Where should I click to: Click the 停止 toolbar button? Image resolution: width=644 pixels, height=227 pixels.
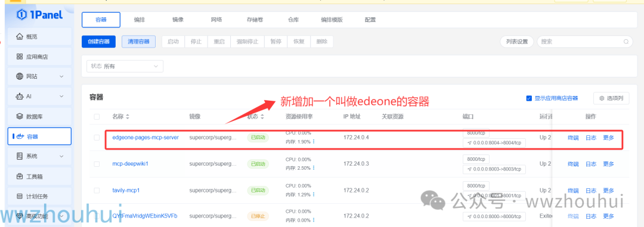(x=196, y=42)
